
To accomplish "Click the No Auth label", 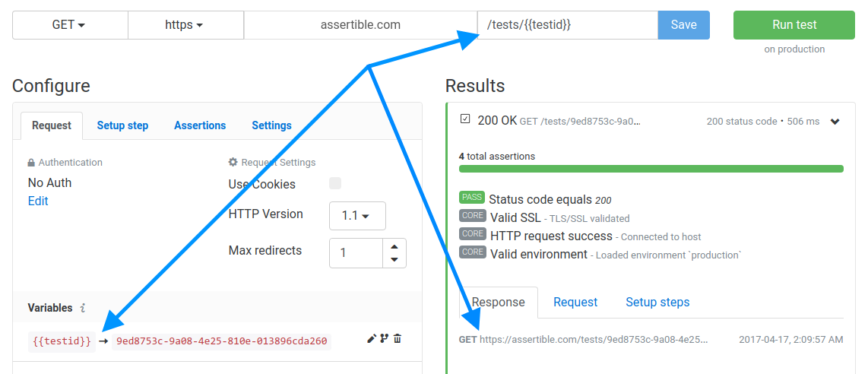I will [x=50, y=182].
